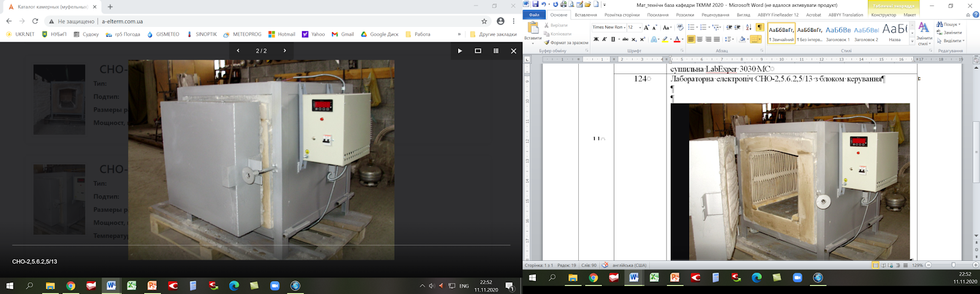Go back in Chrome browser
This screenshot has width=980, height=294.
pyautogui.click(x=9, y=21)
